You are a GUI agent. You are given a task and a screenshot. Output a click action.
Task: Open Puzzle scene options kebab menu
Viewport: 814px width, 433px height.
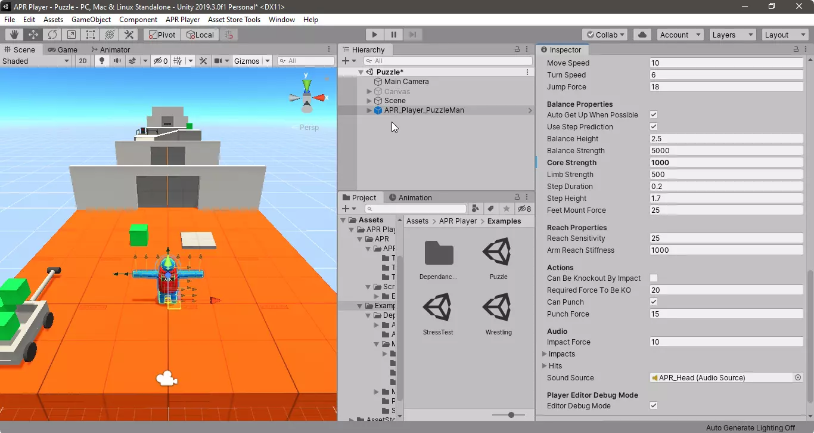tap(527, 72)
